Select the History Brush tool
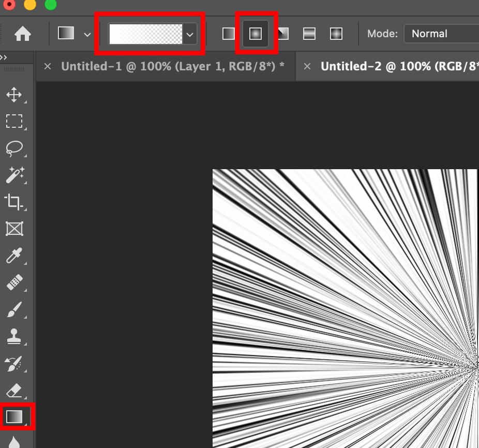This screenshot has height=448, width=479. [13, 363]
